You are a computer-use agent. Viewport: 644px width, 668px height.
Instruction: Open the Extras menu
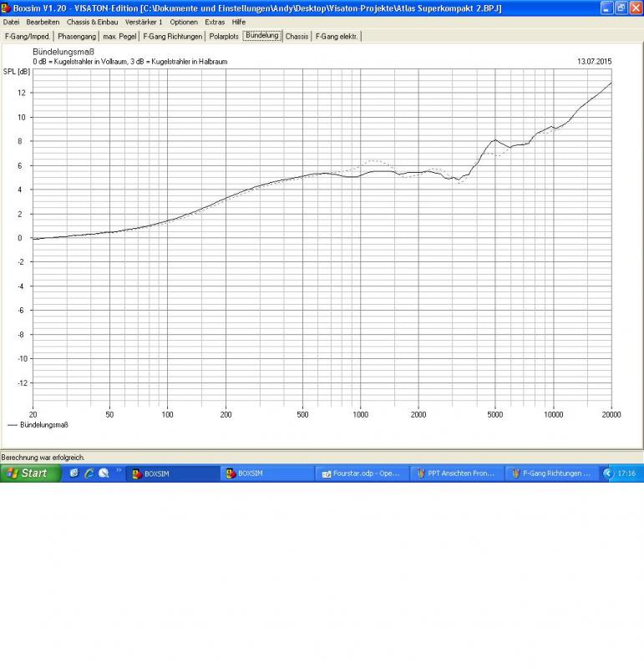215,22
